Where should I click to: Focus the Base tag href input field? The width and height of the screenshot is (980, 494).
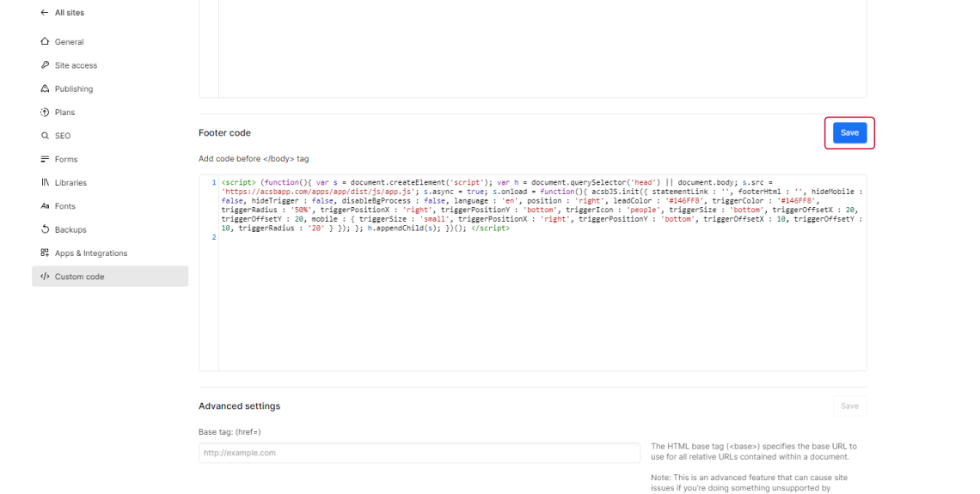point(419,453)
